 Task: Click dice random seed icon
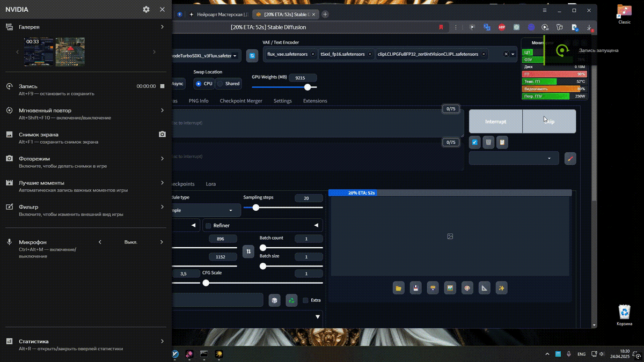coord(274,300)
